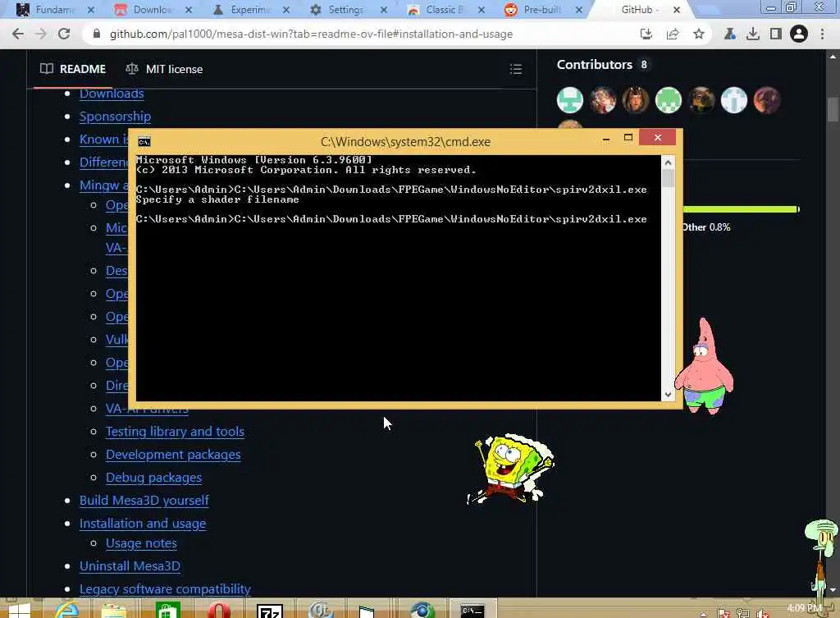Click the cmd window scroll up arrow
840x618 pixels.
pos(668,163)
